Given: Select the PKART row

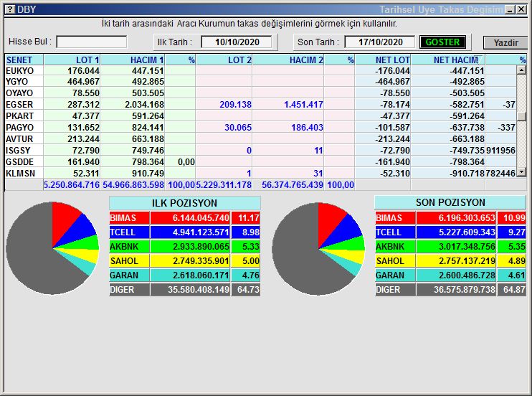Looking at the screenshot, I should click(260, 115).
